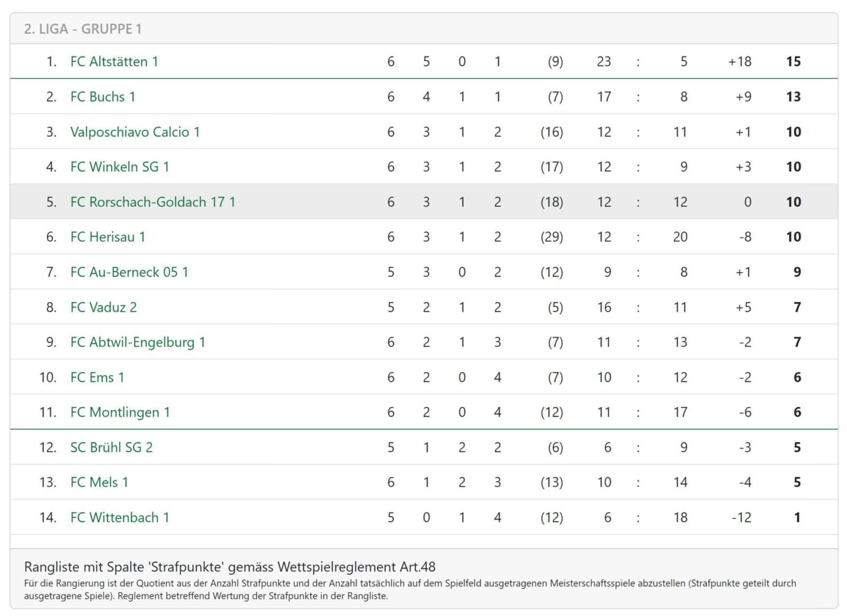Click FC Altstätten's 15 points value

click(x=793, y=61)
